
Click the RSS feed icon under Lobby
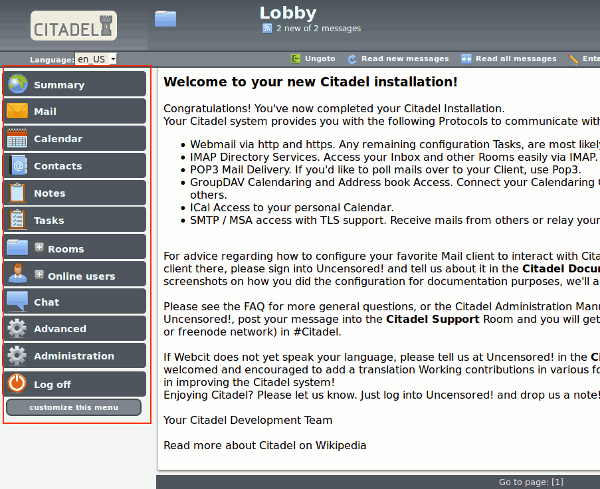pyautogui.click(x=267, y=28)
